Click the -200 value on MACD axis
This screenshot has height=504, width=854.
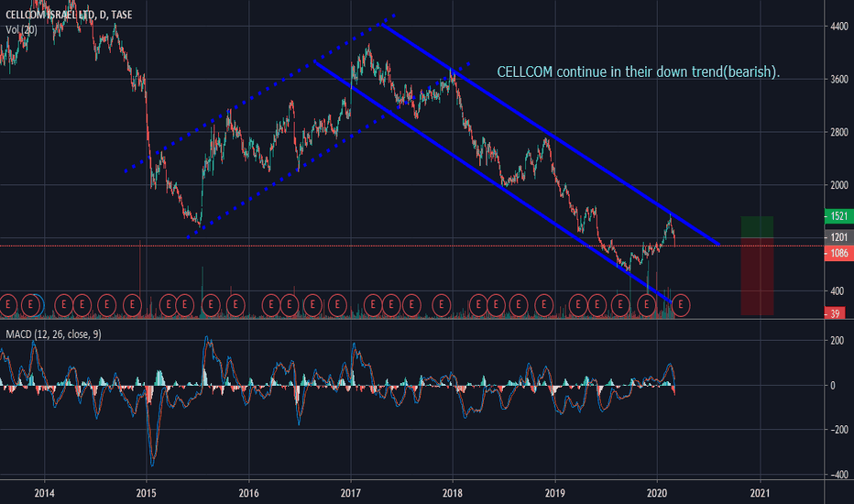(838, 430)
